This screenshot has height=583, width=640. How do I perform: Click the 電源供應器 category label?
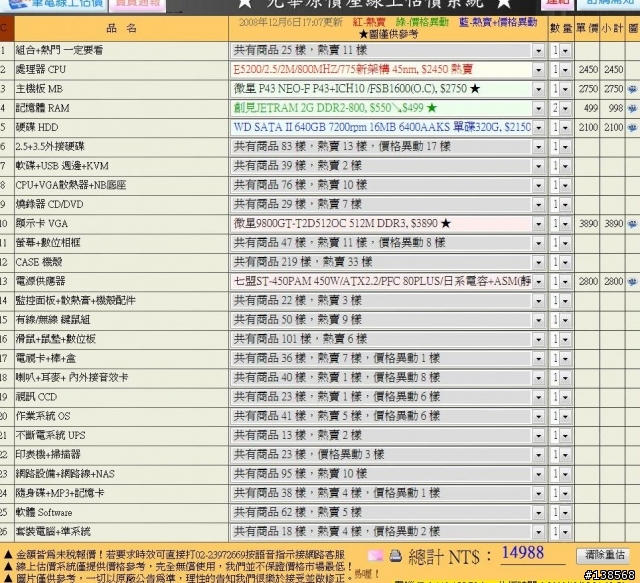40,281
